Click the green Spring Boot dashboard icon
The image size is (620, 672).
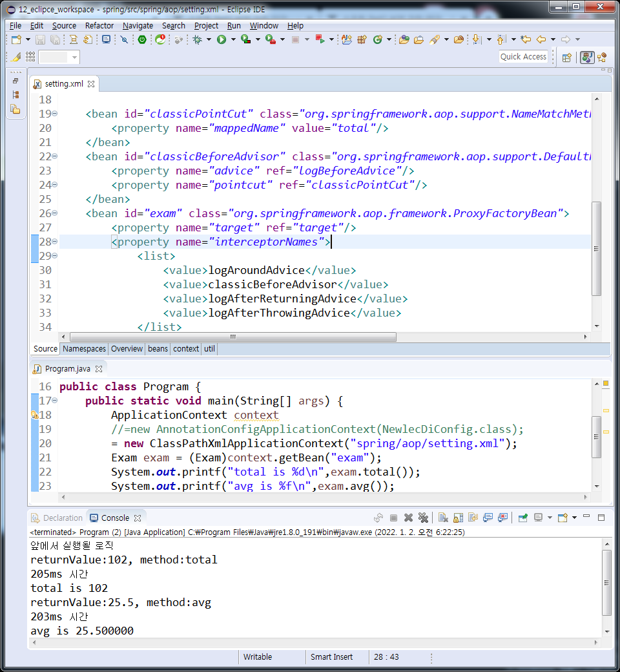(x=142, y=40)
